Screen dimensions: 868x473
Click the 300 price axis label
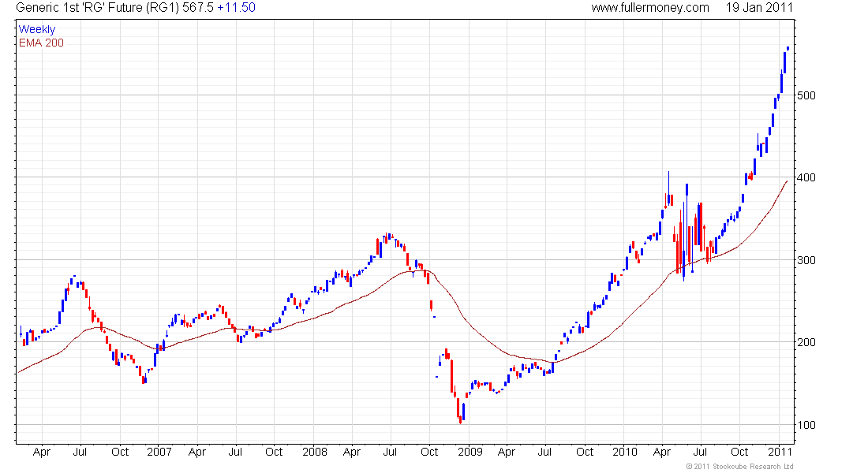[x=806, y=260]
